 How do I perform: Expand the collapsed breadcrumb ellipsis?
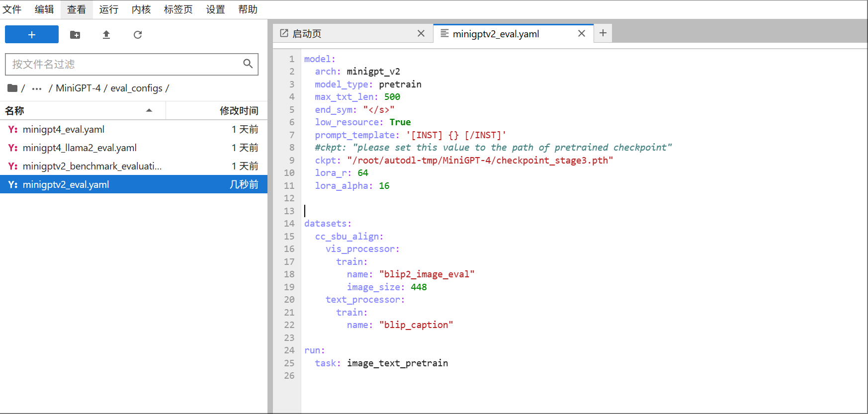[x=37, y=88]
